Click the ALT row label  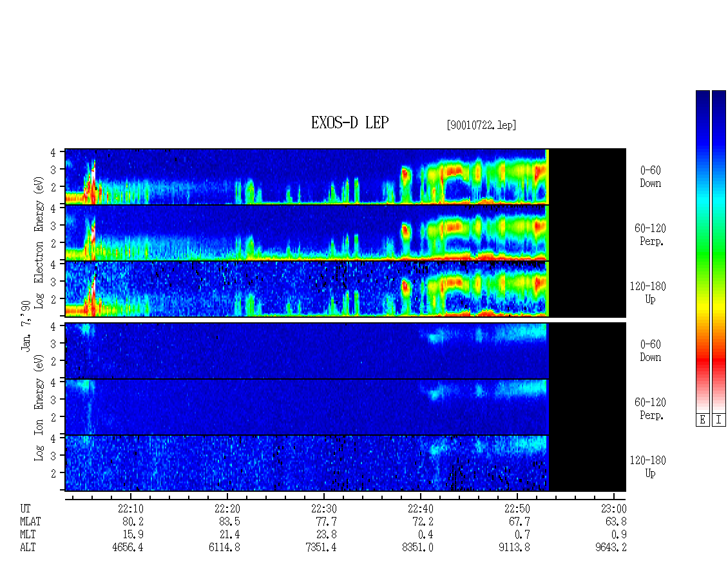pos(28,548)
